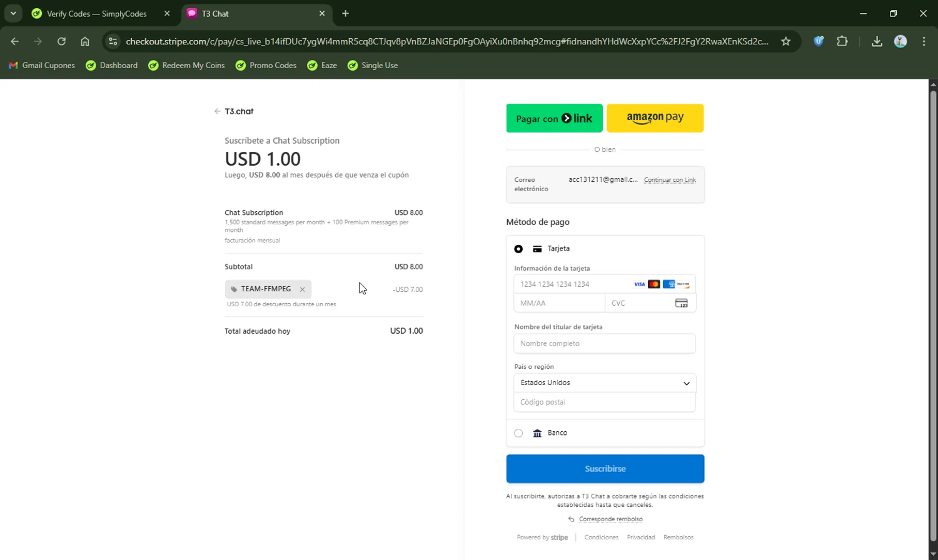The image size is (938, 560).
Task: Open the Bitwarden shield extension
Action: [819, 41]
